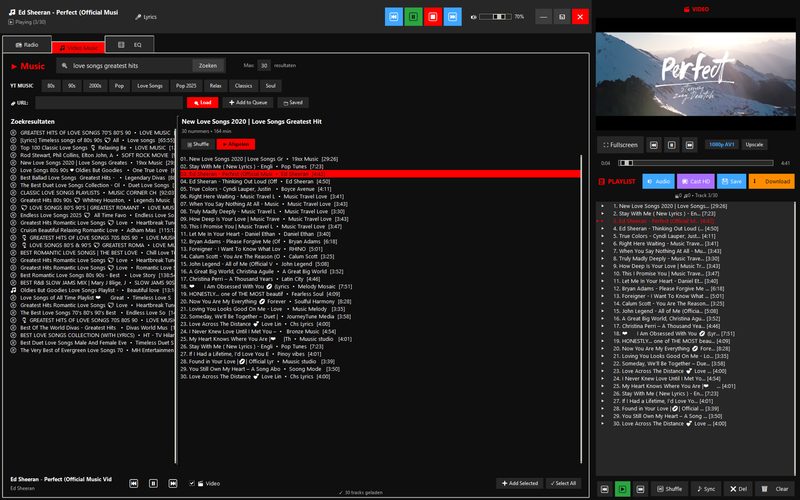800x500 pixels.
Task: Shuffle the playlist using the footer Shuffle button
Action: tap(669, 489)
